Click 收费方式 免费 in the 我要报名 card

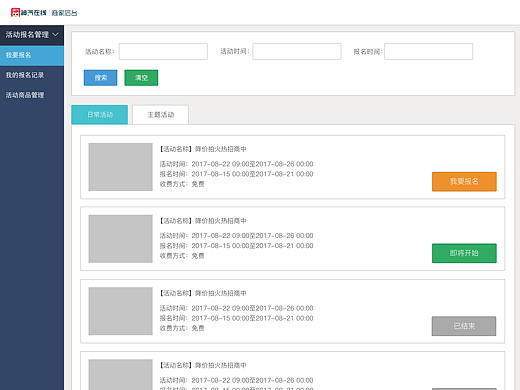coord(182,184)
